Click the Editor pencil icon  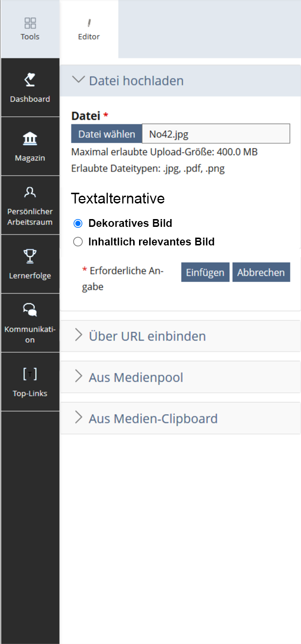89,21
